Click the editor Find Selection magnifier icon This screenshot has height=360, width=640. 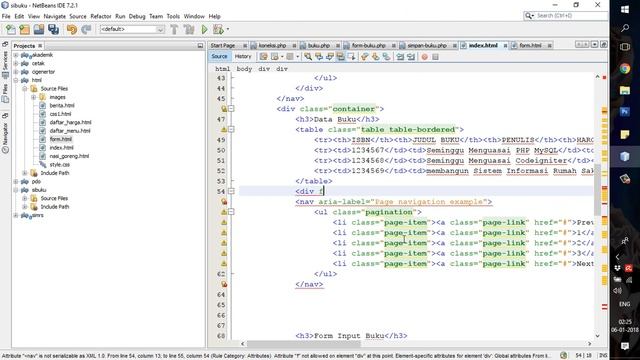308,57
